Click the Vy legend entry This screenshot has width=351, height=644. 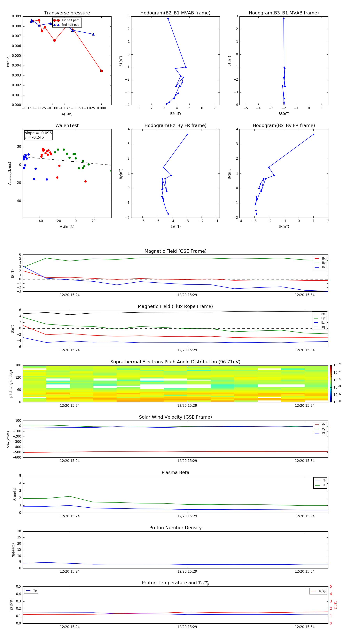[320, 429]
